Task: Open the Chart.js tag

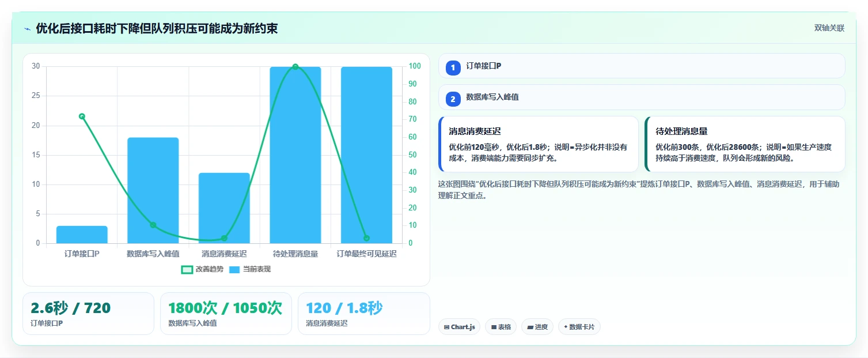Action: (x=459, y=327)
